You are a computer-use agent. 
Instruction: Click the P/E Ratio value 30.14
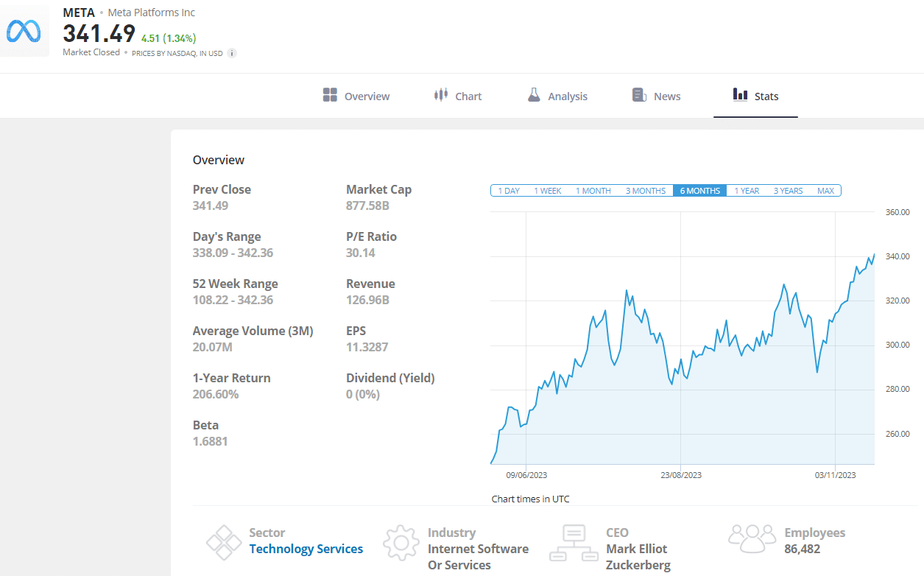(361, 253)
